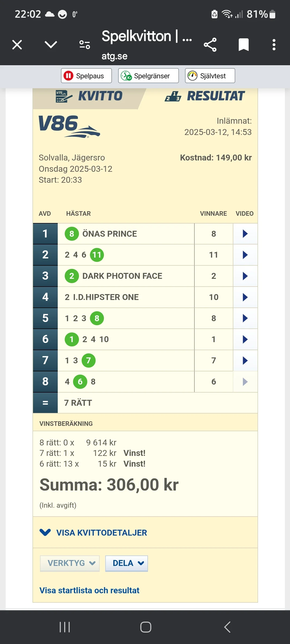This screenshot has width=290, height=644.
Task: Open the VERKTYG dropdown
Action: (70, 563)
